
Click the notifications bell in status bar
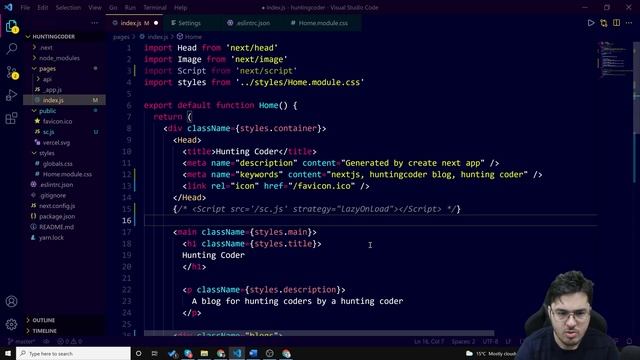point(629,341)
